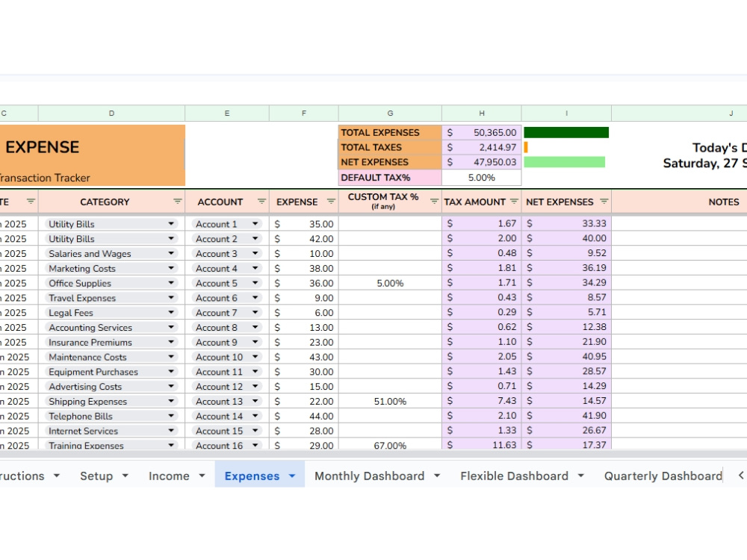Select the net expenses cell 41.90
Viewport: 747px width, 560px height.
pos(566,416)
